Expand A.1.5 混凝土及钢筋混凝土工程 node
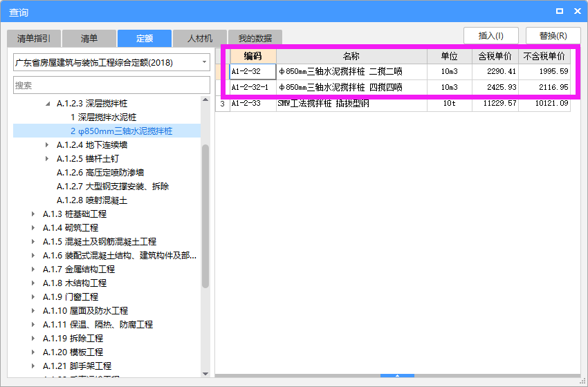 pos(33,242)
